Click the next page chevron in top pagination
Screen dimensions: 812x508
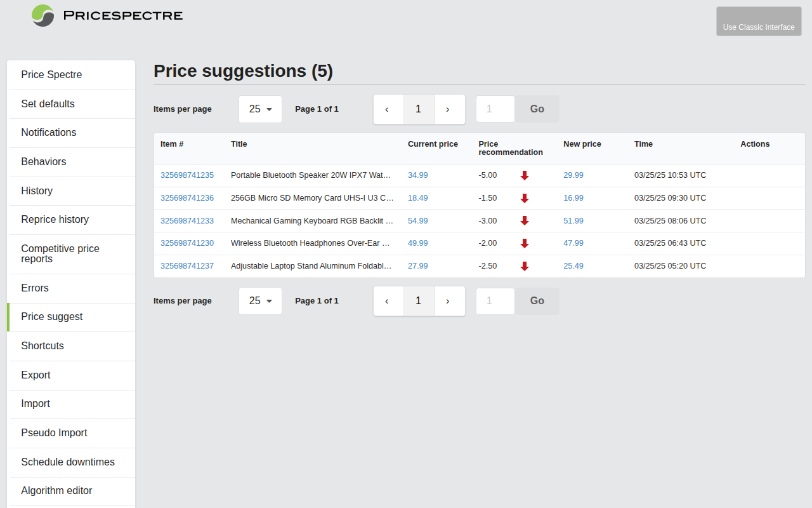point(449,109)
